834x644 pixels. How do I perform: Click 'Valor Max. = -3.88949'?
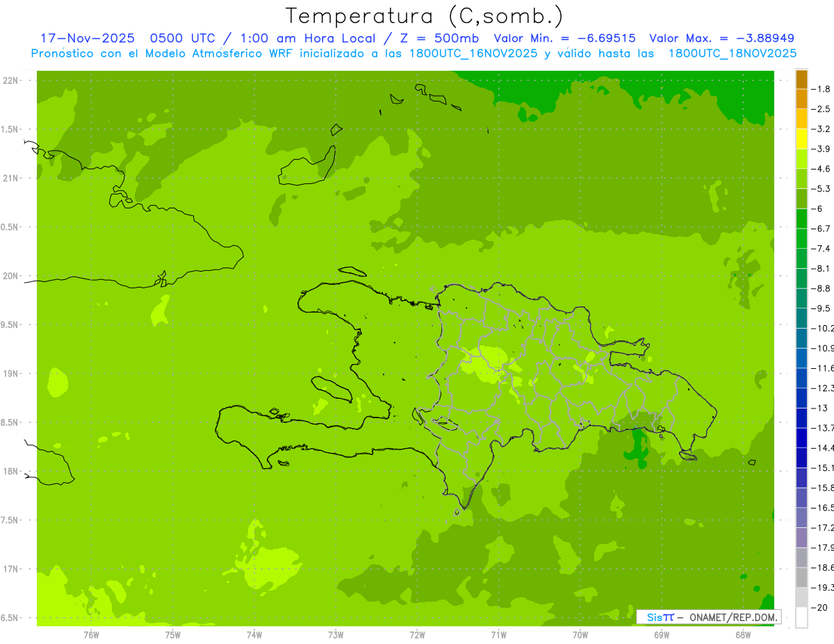tap(721, 38)
